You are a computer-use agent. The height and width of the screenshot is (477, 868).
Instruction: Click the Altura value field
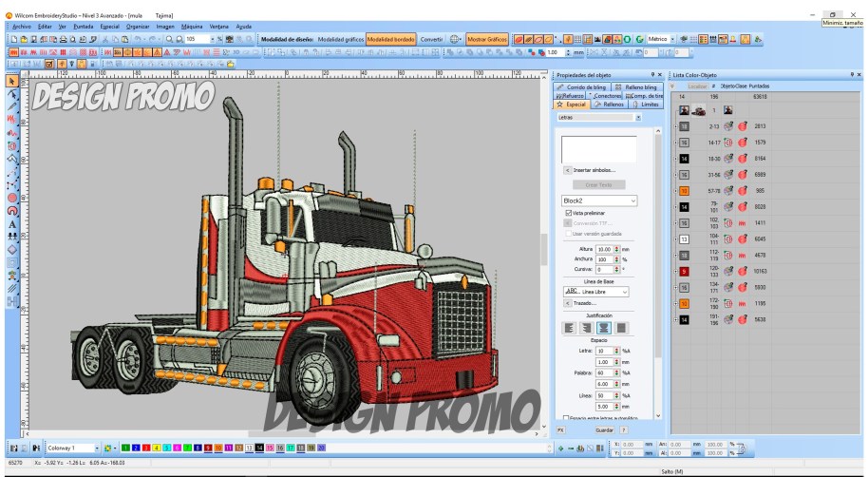pyautogui.click(x=605, y=249)
